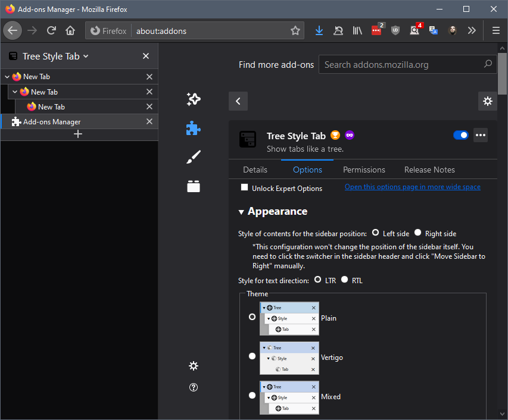Open the avatar extension icon in toolbar

point(453,31)
